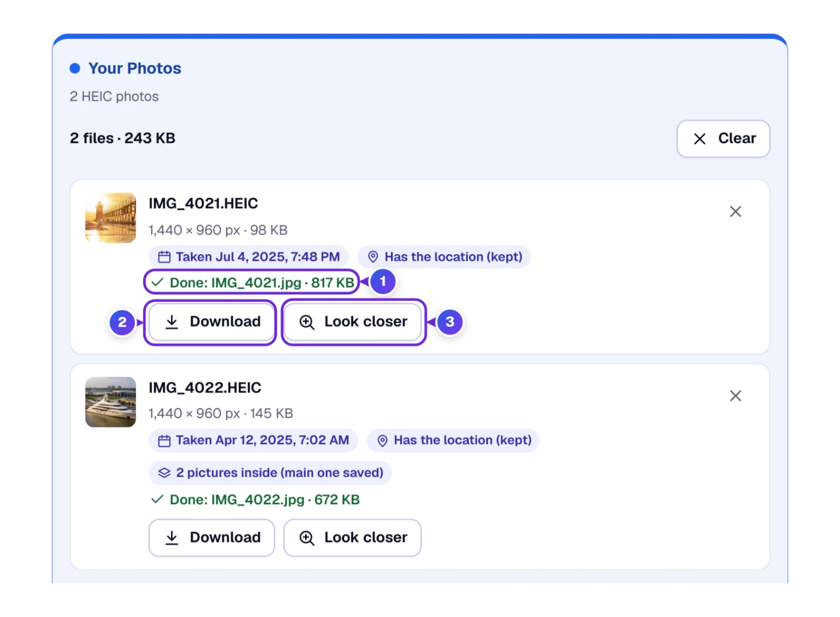Image resolution: width=840 pixels, height=617 pixels.
Task: Select the IMG_4021.HEIC file name
Action: pyautogui.click(x=203, y=203)
